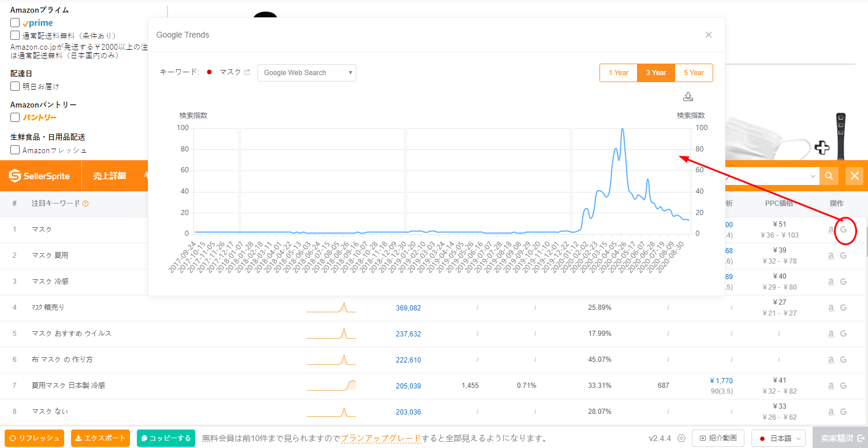
Task: Click search volume 369,082
Action: (408, 308)
